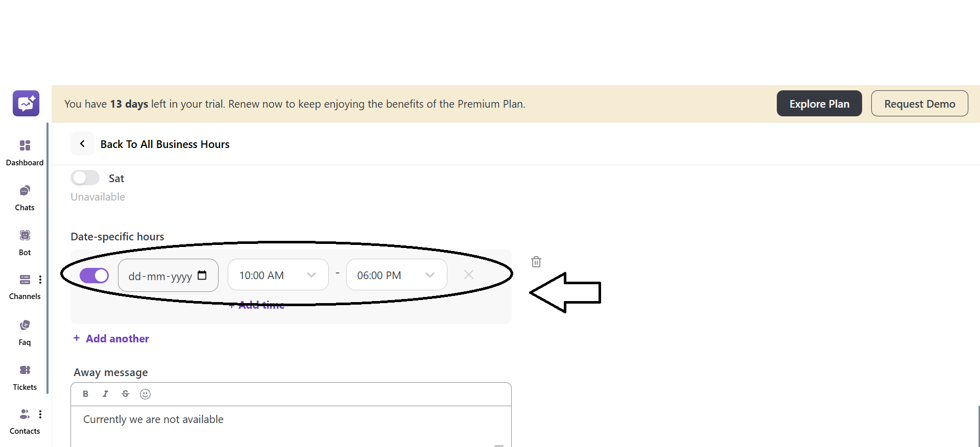Disable the date-specific hours toggle
Viewport: 980px width, 447px height.
[x=94, y=275]
